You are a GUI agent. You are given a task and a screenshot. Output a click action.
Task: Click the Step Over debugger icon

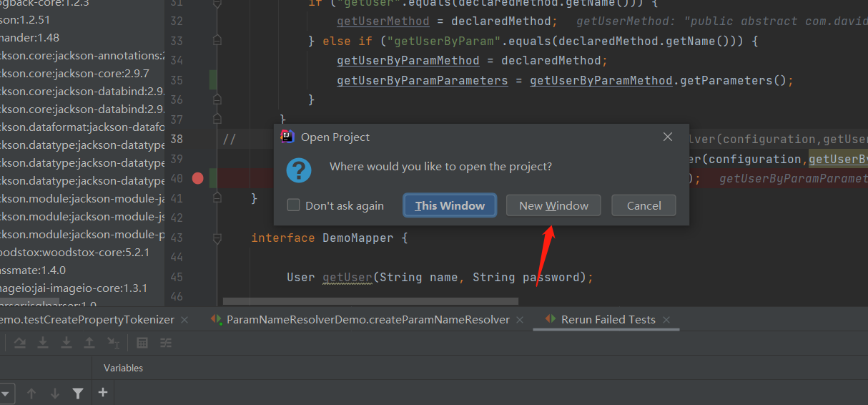point(20,343)
